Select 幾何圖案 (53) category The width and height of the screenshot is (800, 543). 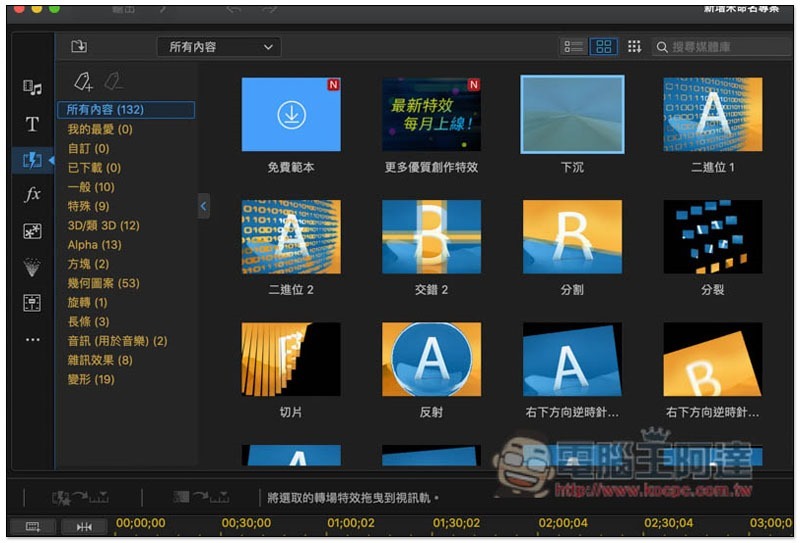point(104,283)
